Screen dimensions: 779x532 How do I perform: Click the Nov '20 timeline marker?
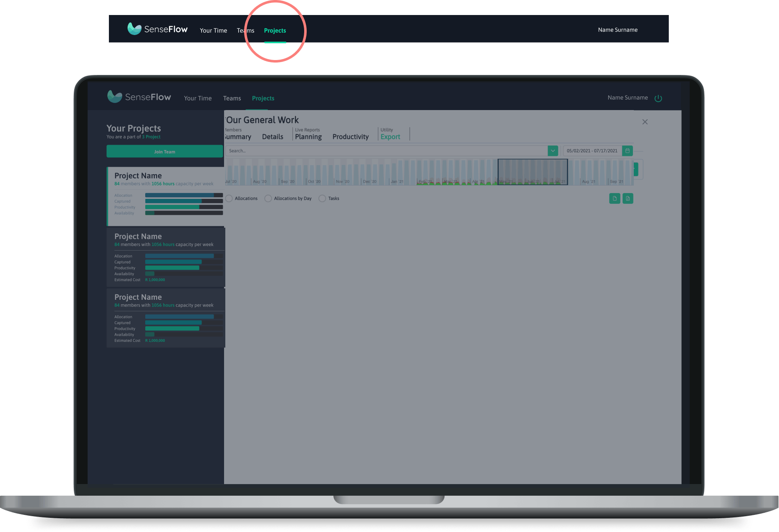coord(343,181)
